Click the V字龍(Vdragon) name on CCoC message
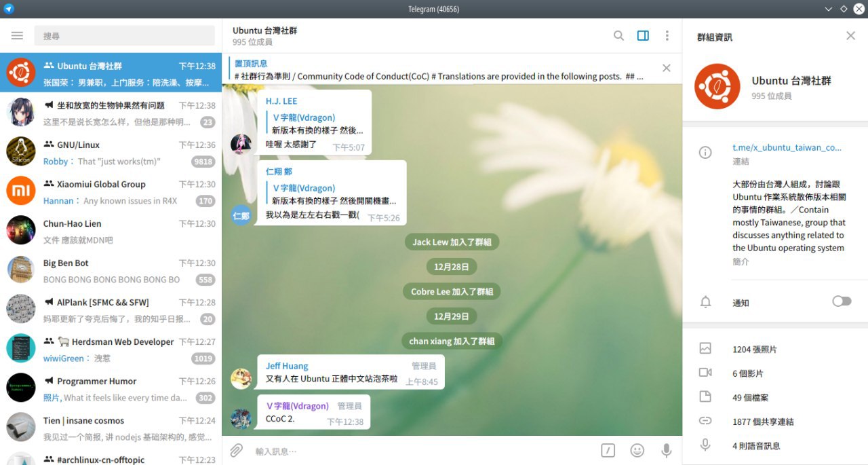The width and height of the screenshot is (868, 465). [x=297, y=406]
